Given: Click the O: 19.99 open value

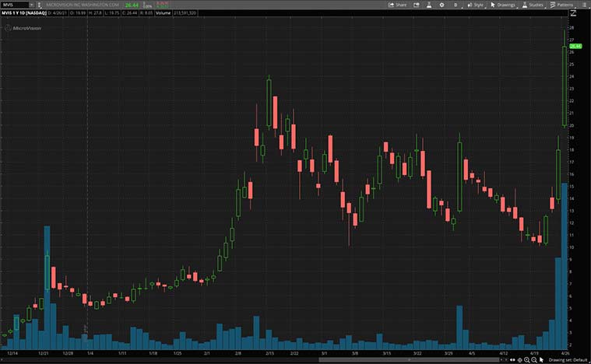Looking at the screenshot, I should pyautogui.click(x=78, y=13).
